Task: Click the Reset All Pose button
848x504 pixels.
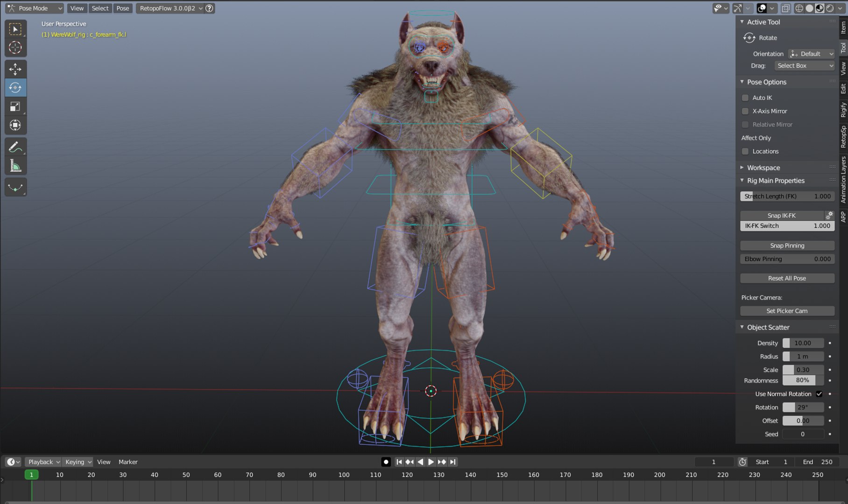Action: tap(787, 278)
